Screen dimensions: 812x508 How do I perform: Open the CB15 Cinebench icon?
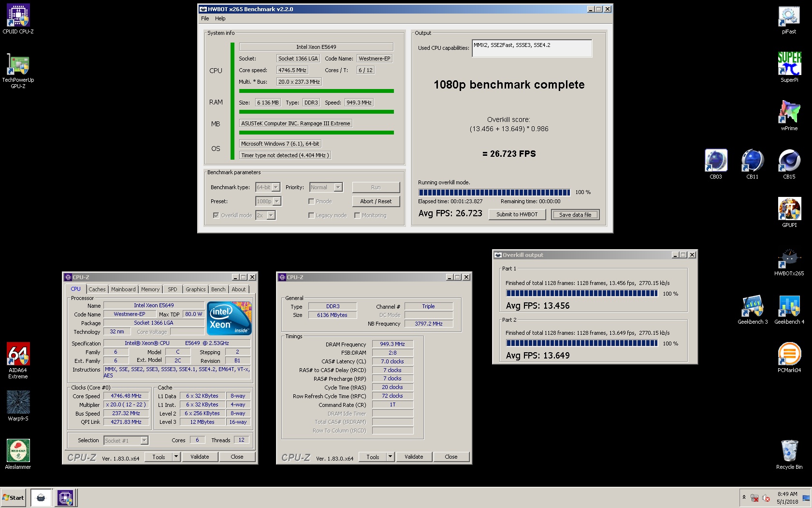789,164
